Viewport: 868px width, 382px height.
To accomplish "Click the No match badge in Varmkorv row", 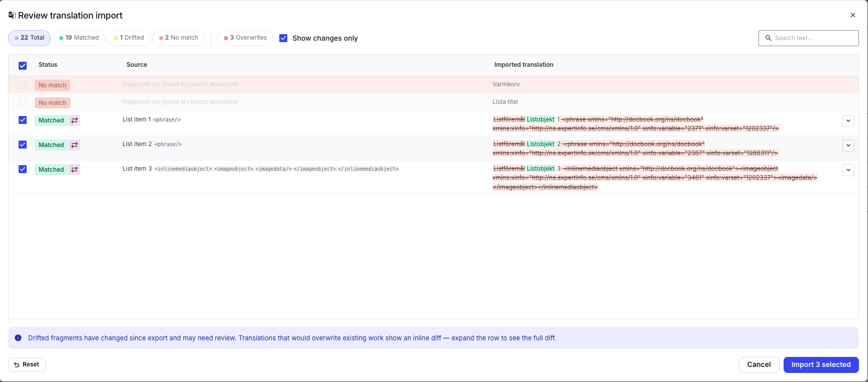I will (x=52, y=85).
